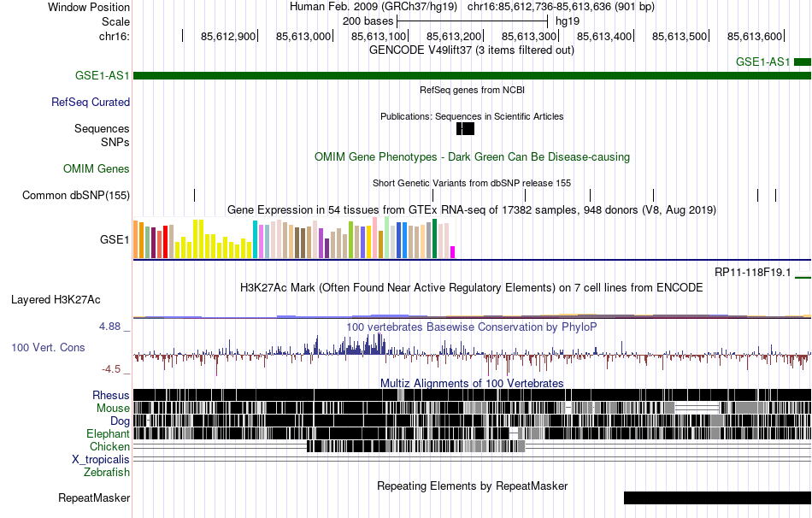
Task: Click the Dog alignment row label
Action: 120,421
